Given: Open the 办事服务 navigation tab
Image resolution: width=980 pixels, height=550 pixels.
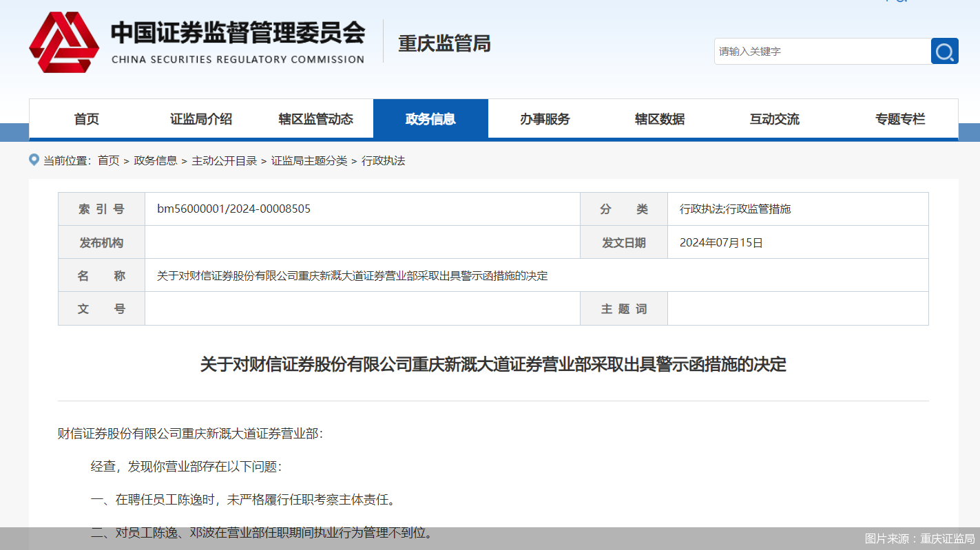Looking at the screenshot, I should [545, 119].
